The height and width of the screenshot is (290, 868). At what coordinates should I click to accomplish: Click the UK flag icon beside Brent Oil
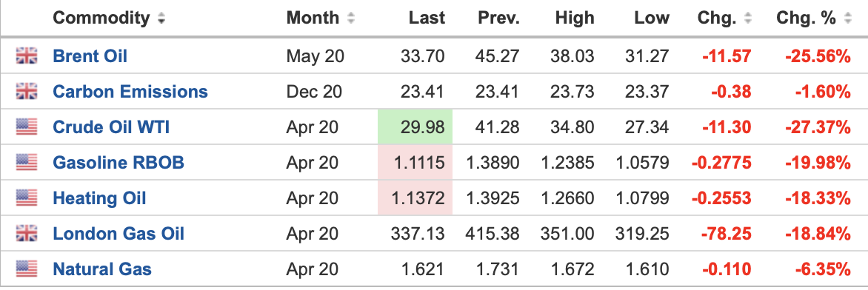26,56
